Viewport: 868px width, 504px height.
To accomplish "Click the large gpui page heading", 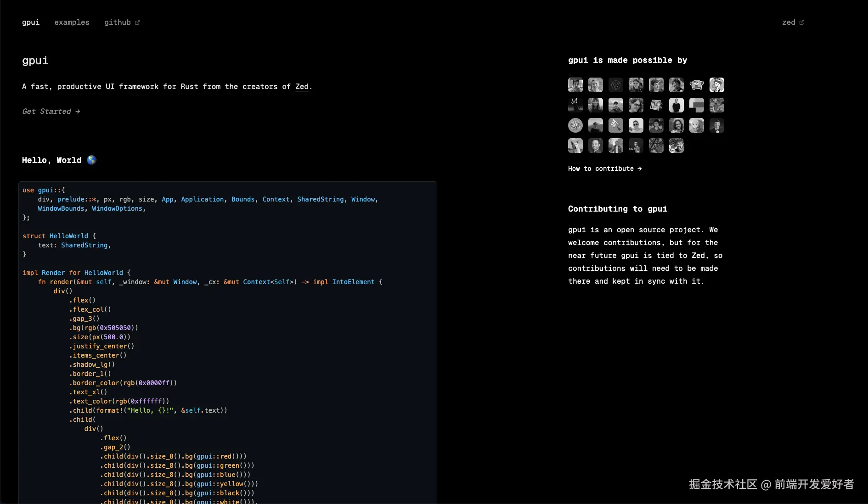I will (35, 61).
